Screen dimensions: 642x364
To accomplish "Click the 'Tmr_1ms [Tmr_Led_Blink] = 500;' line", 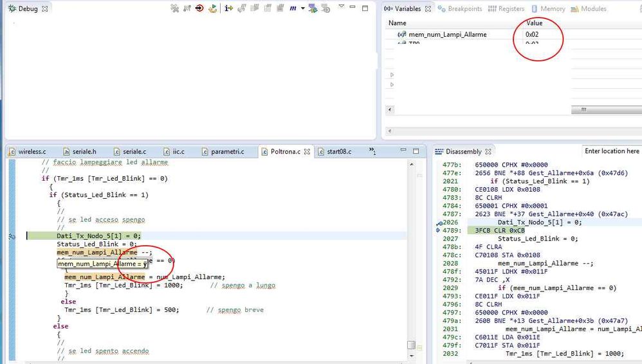I will coord(122,310).
